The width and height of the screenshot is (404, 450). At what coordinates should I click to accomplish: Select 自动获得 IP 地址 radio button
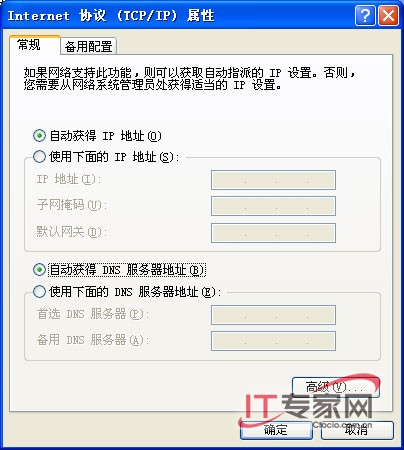[39, 136]
